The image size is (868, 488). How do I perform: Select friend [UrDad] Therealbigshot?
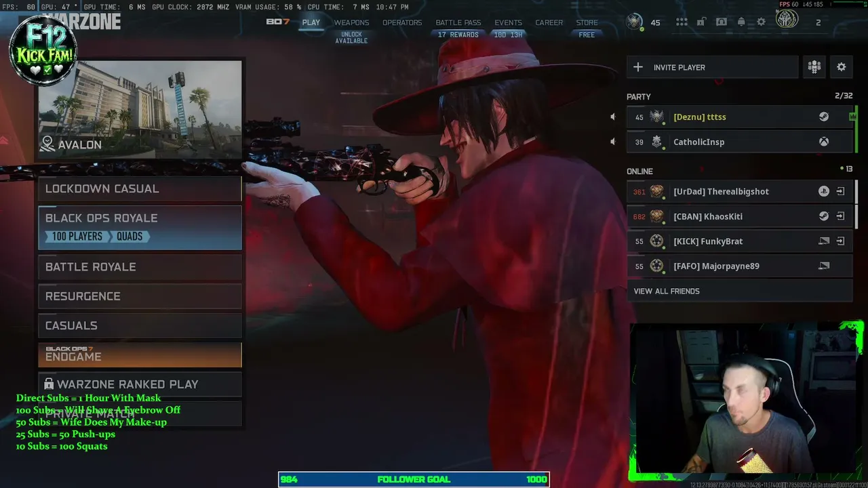(740, 192)
